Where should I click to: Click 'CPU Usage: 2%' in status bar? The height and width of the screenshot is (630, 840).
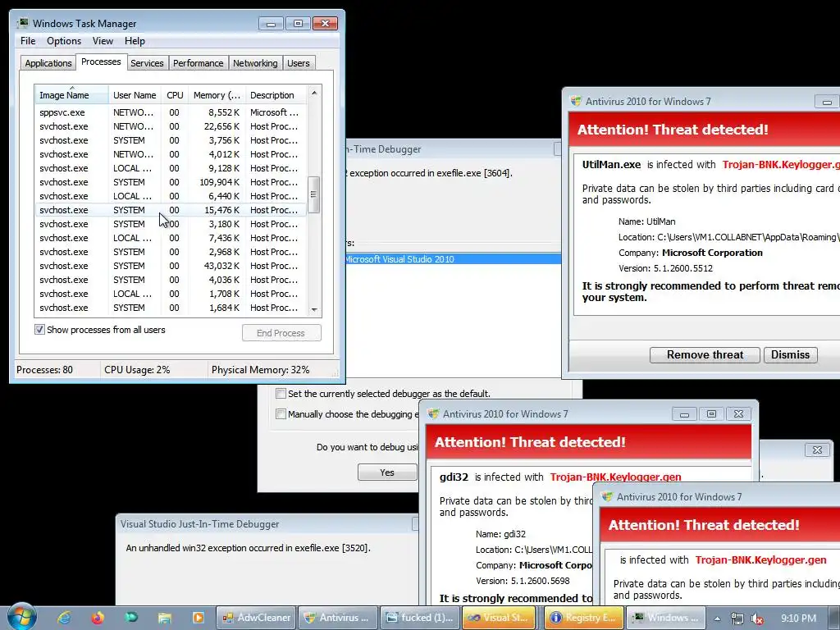[137, 370]
